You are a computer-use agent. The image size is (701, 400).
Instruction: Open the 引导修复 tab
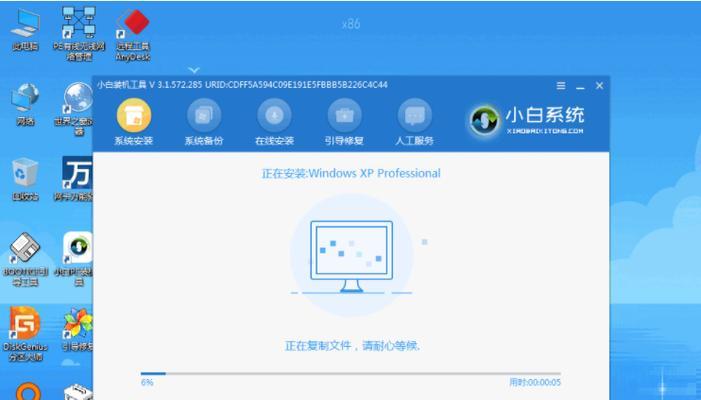pos(344,122)
